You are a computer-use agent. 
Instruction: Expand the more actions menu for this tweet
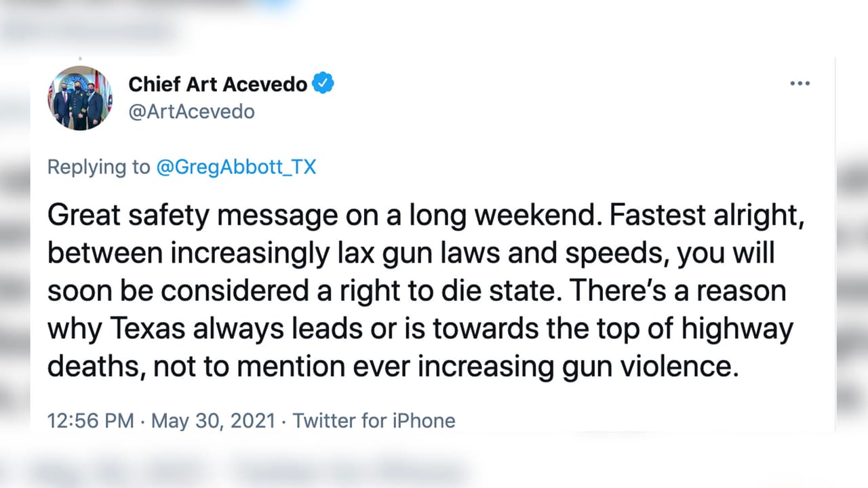800,83
